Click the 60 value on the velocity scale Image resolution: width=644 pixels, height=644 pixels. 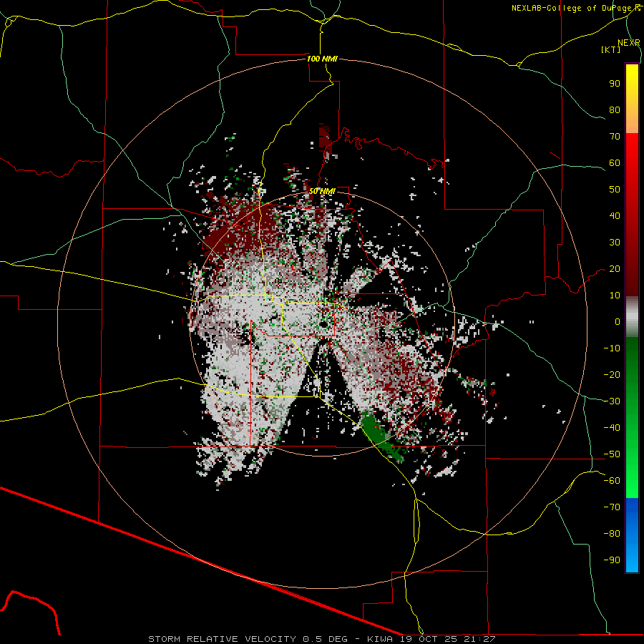pos(615,162)
